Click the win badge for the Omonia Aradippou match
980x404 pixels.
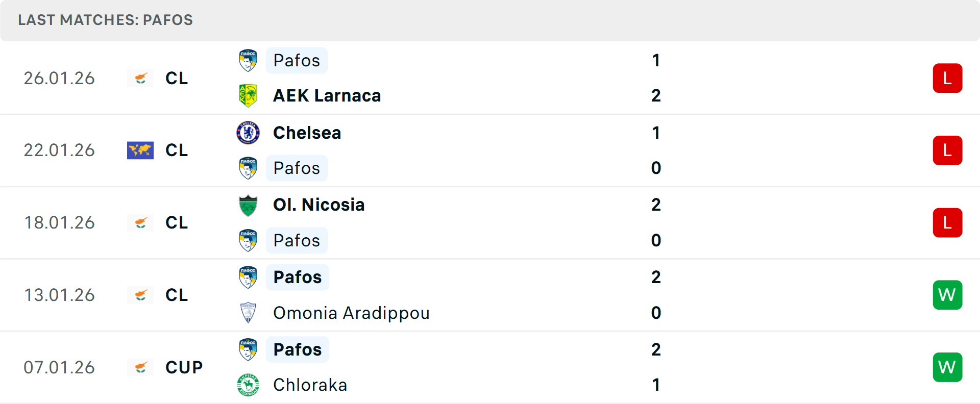coord(947,295)
